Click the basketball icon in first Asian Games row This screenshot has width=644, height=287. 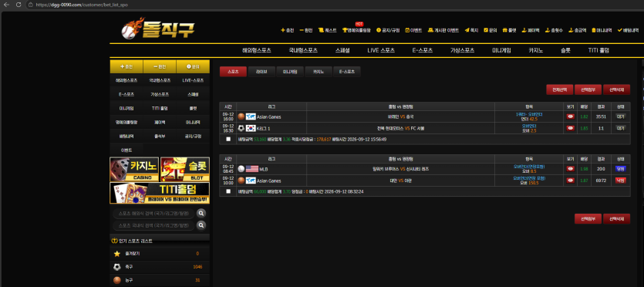point(241,116)
